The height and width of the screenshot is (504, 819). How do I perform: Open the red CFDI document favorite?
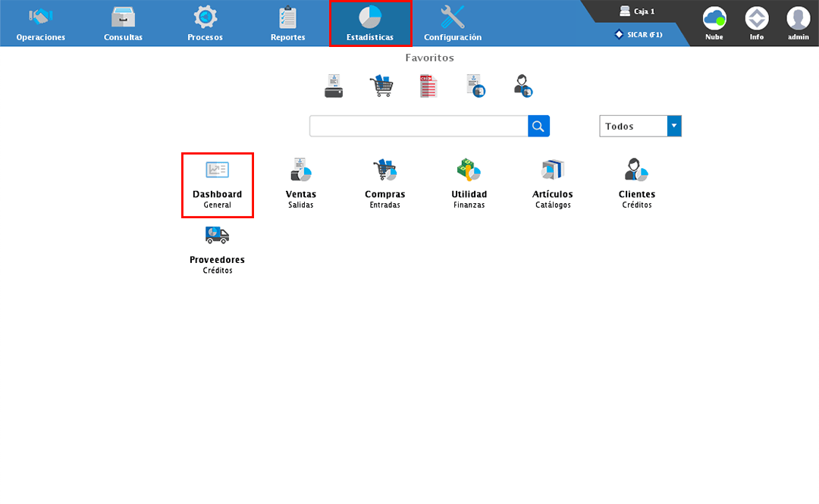coord(428,86)
